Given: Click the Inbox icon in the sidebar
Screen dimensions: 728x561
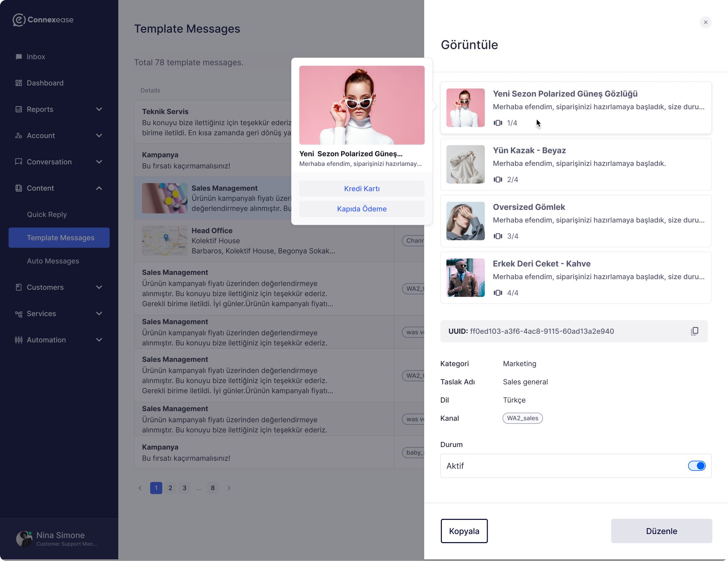Looking at the screenshot, I should 19,57.
